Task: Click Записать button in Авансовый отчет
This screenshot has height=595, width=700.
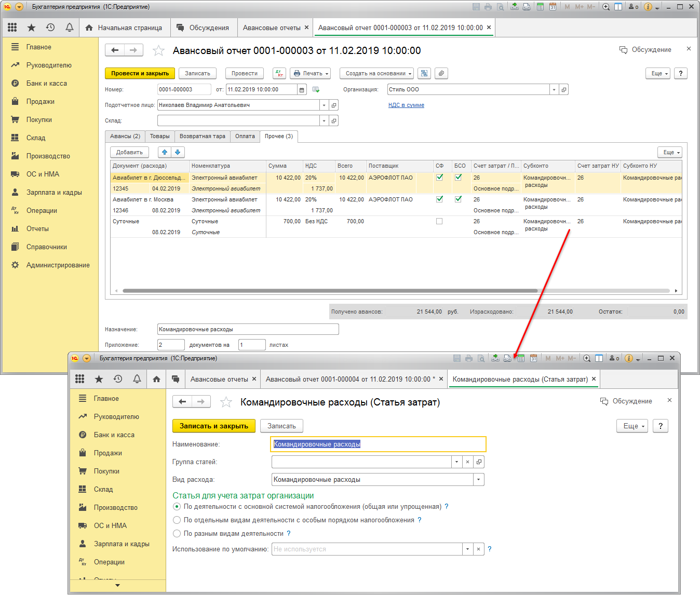Action: pyautogui.click(x=197, y=73)
